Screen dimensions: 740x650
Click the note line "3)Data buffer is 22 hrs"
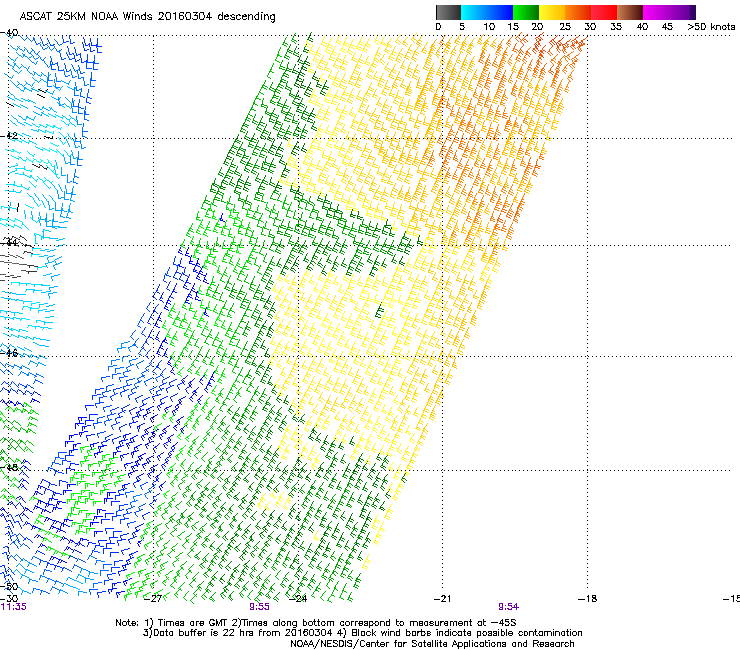pyautogui.click(x=362, y=633)
